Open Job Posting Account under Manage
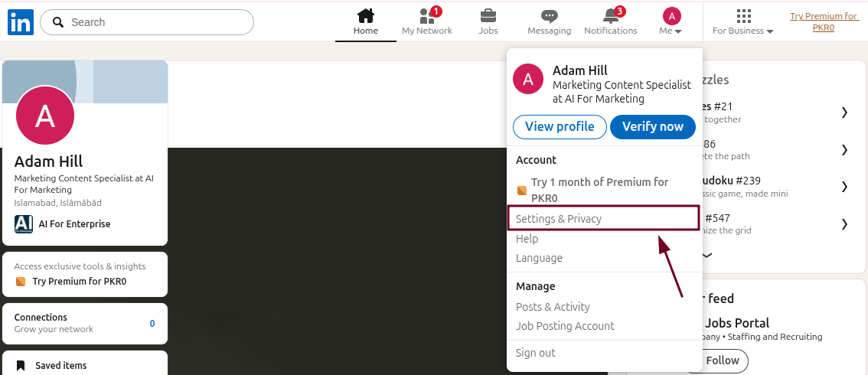The image size is (868, 375). point(565,326)
